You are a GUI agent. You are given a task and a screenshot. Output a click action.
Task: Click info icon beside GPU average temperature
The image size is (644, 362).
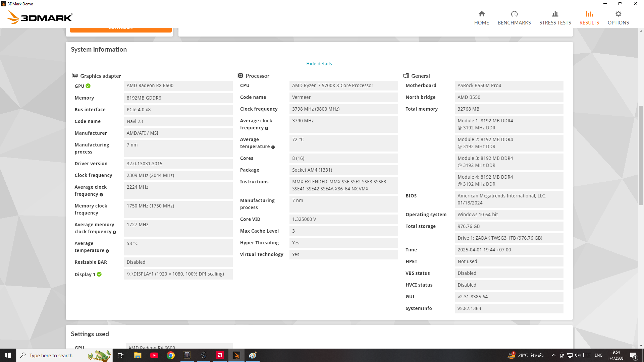[x=107, y=251]
